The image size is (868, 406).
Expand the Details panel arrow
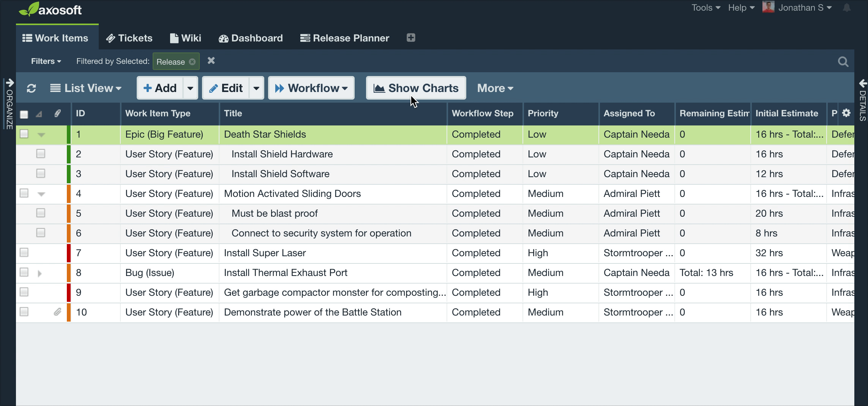click(x=863, y=83)
